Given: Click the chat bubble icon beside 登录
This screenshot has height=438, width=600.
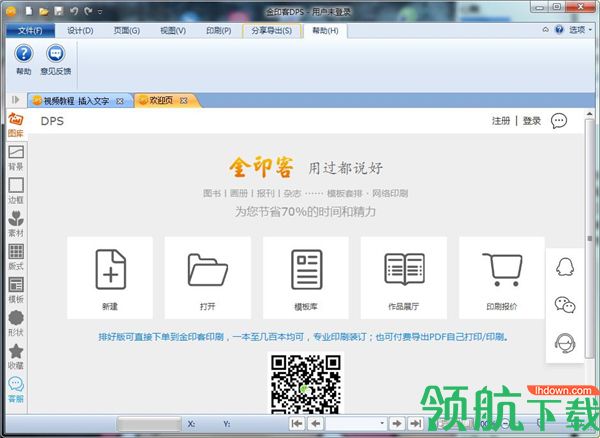Looking at the screenshot, I should tap(559, 121).
